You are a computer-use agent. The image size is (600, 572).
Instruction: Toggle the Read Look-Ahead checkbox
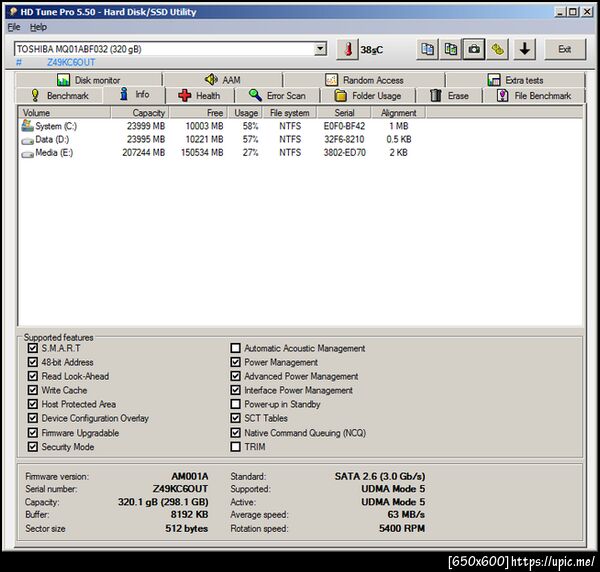[x=33, y=376]
